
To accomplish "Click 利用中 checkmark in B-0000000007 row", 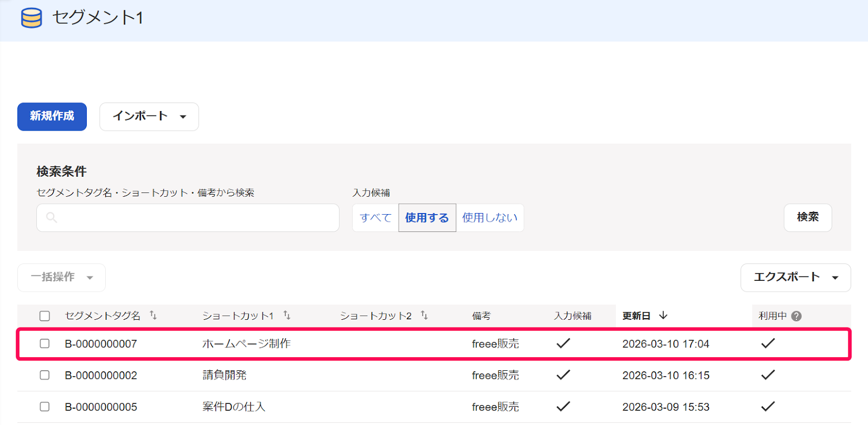I will [768, 343].
